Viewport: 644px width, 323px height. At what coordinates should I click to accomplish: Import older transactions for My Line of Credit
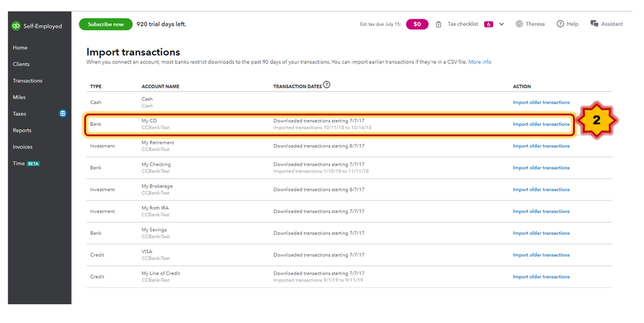[x=541, y=277]
